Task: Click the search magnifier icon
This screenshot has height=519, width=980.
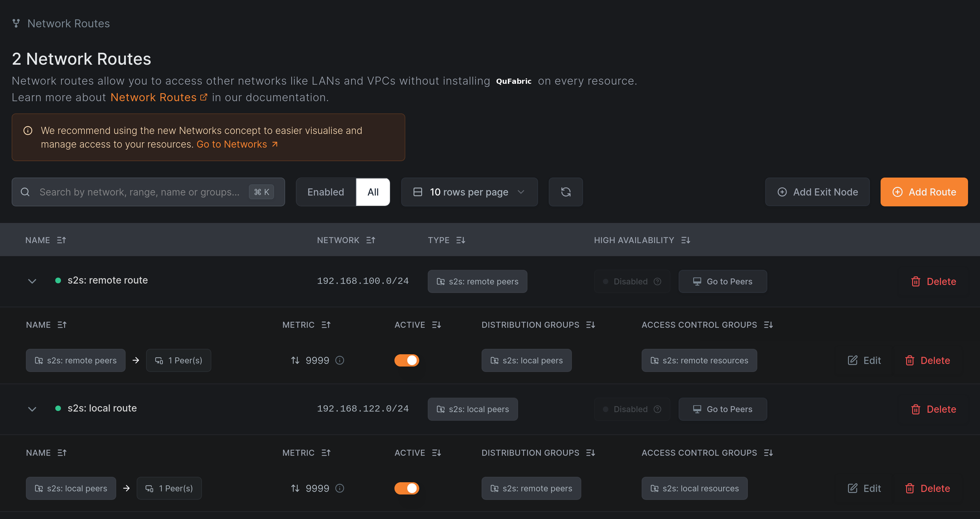Action: (x=25, y=192)
